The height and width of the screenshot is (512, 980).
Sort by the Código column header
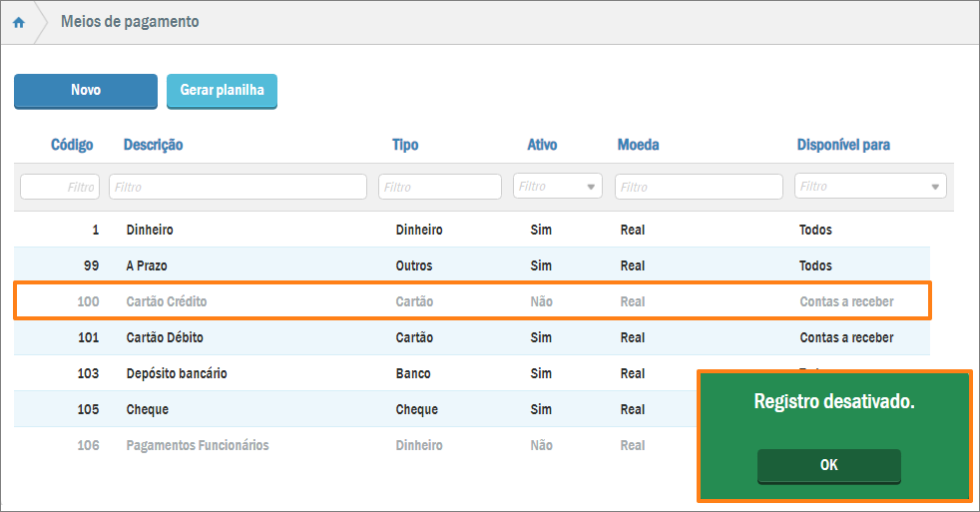[72, 145]
